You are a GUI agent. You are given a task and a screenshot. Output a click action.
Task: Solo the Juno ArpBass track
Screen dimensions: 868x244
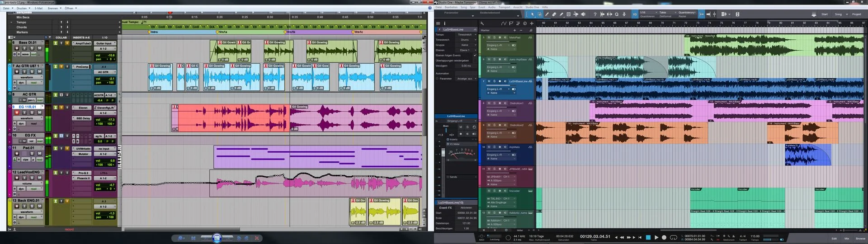coord(494,59)
